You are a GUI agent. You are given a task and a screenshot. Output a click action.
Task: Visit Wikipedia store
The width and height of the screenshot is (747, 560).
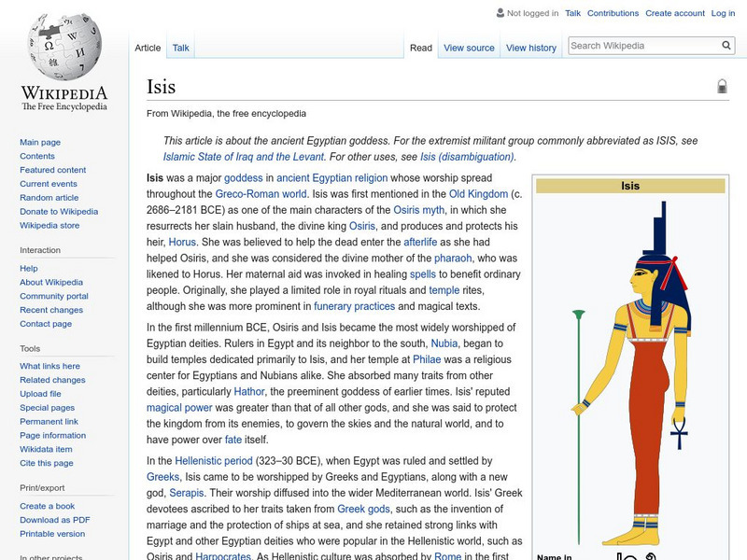pos(49,225)
